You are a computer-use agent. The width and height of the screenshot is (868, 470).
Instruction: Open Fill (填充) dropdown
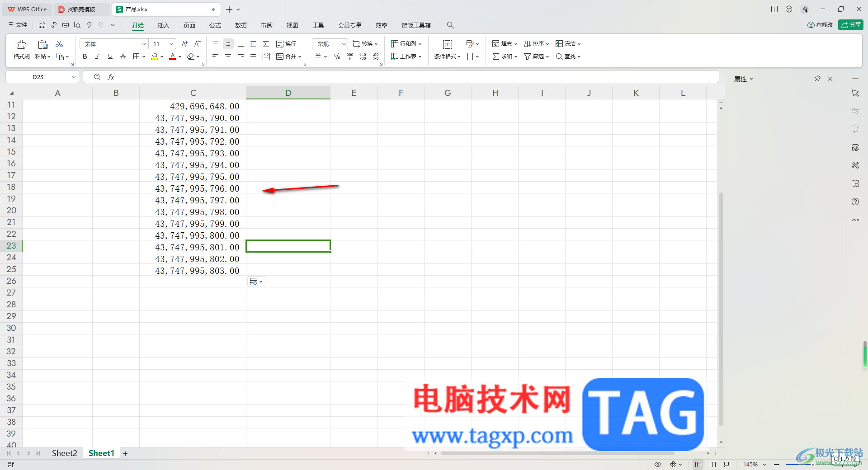(505, 44)
